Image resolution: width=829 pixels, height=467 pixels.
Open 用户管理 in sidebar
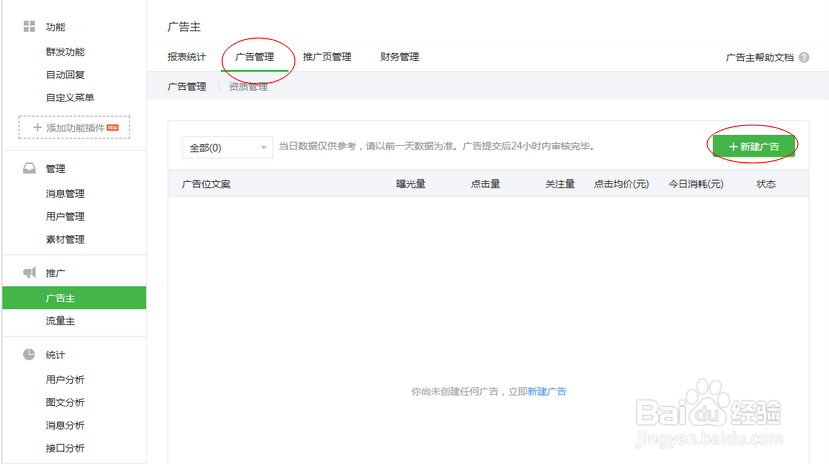[65, 216]
